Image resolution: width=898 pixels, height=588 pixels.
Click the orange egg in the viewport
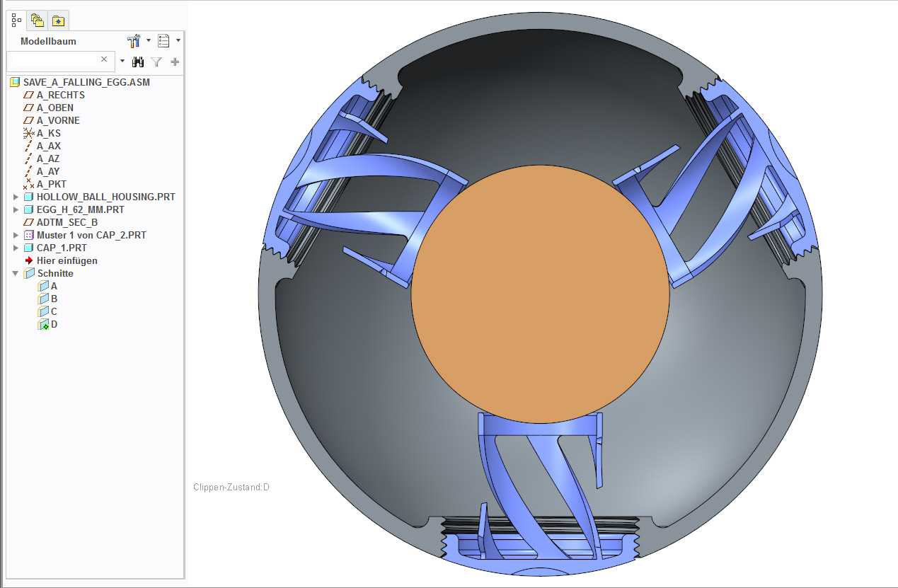tap(540, 295)
